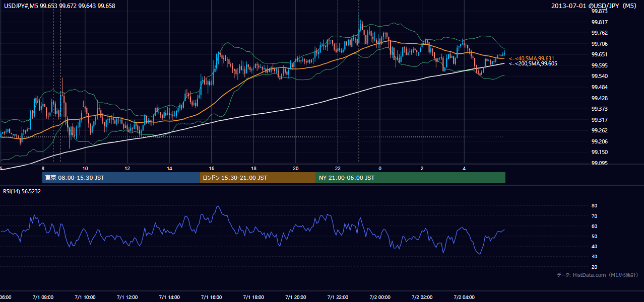Click the bottom time label 7/2 02:00
Screen dimensions: 644x302
422,297
